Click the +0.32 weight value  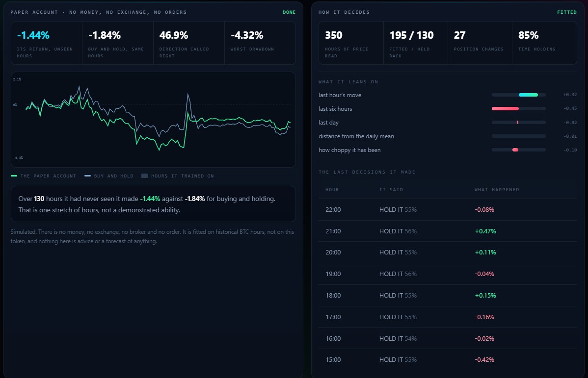[x=570, y=95]
